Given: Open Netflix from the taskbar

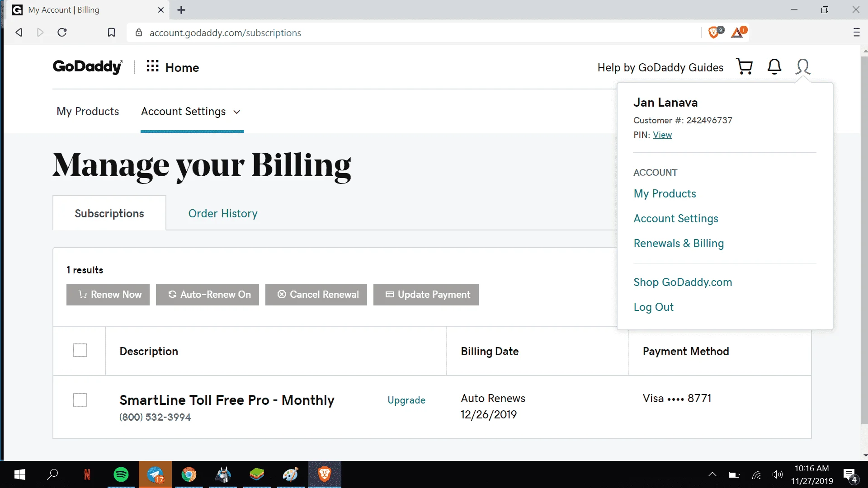Looking at the screenshot, I should 87,474.
